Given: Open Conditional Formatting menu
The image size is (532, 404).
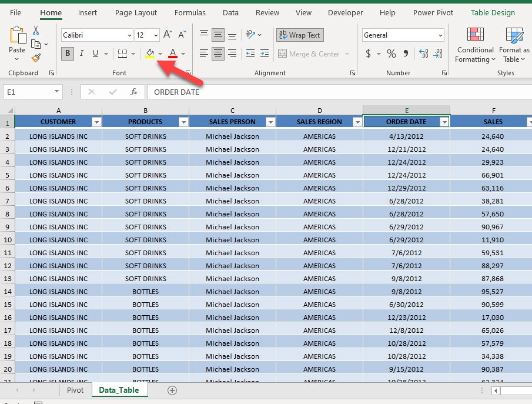Looking at the screenshot, I should coord(475,45).
